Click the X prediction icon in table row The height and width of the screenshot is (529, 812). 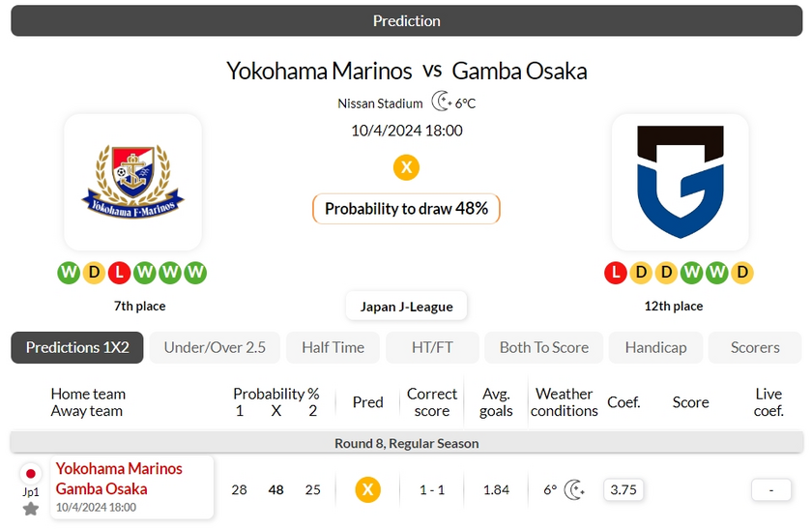coord(367,489)
